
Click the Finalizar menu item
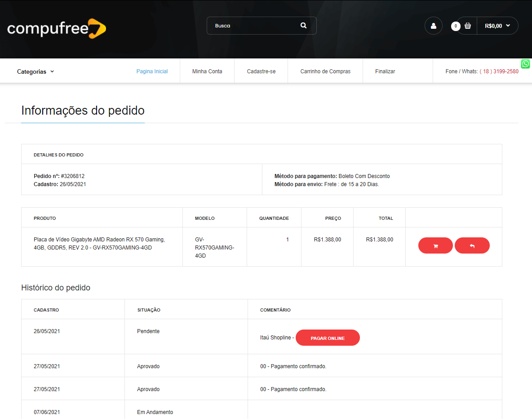(x=385, y=71)
